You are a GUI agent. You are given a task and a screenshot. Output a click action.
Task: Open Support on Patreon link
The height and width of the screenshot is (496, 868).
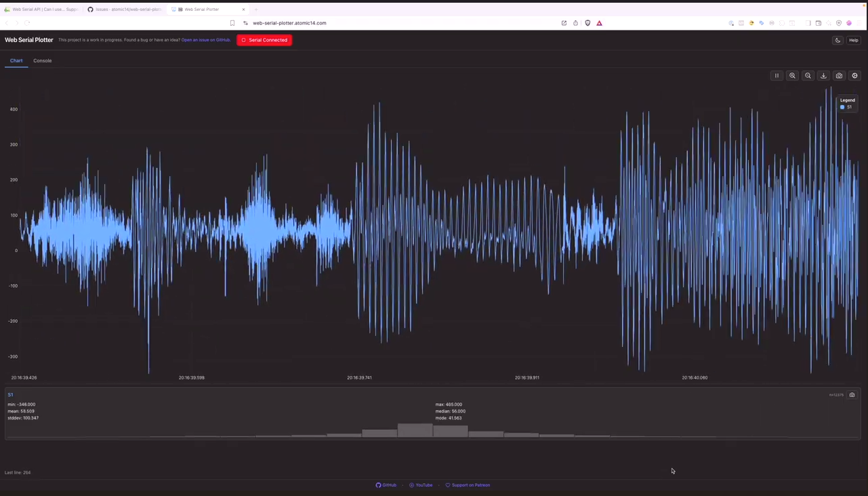tap(468, 485)
